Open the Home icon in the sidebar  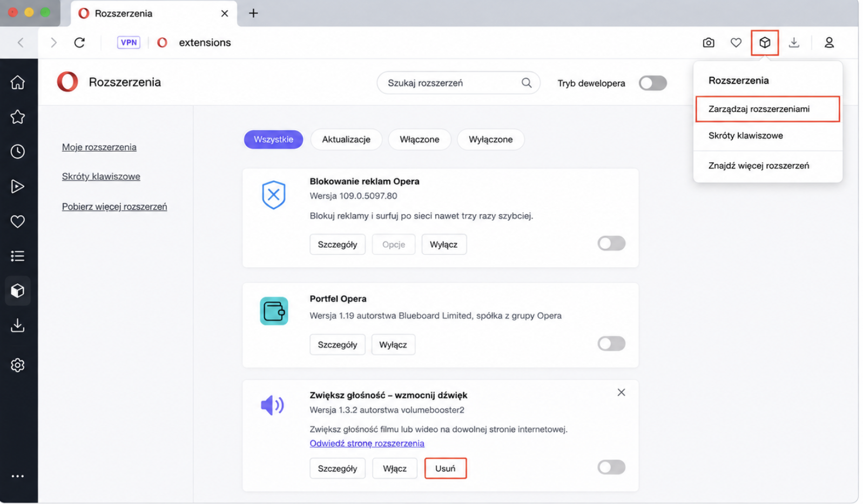point(18,83)
